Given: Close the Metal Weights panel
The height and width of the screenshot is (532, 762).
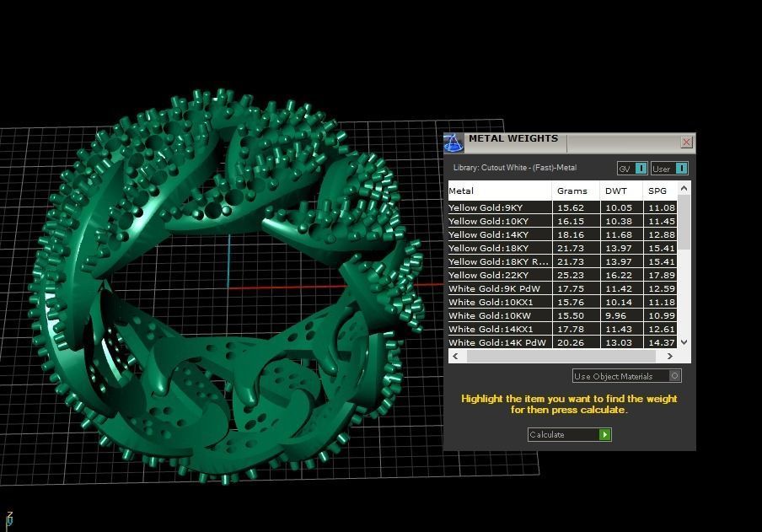Looking at the screenshot, I should 686,142.
